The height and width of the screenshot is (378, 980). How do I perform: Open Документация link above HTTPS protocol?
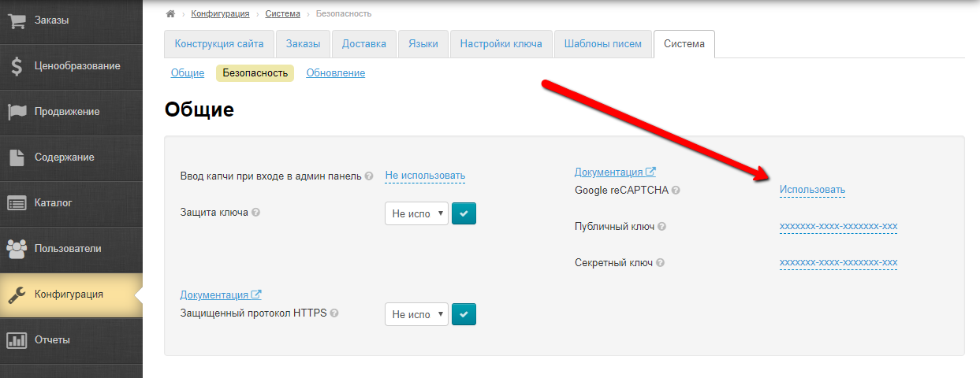point(221,295)
